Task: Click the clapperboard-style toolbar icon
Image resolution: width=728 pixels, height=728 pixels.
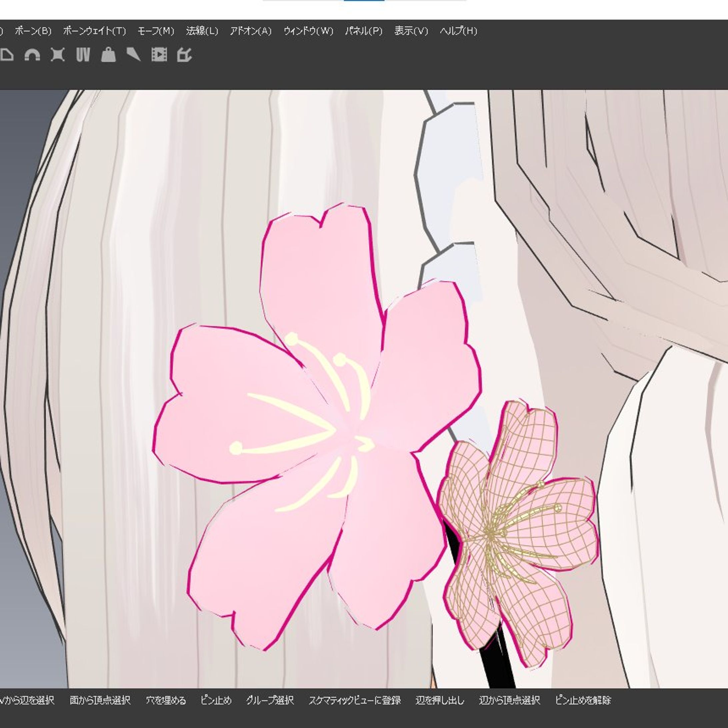Action: (x=184, y=55)
